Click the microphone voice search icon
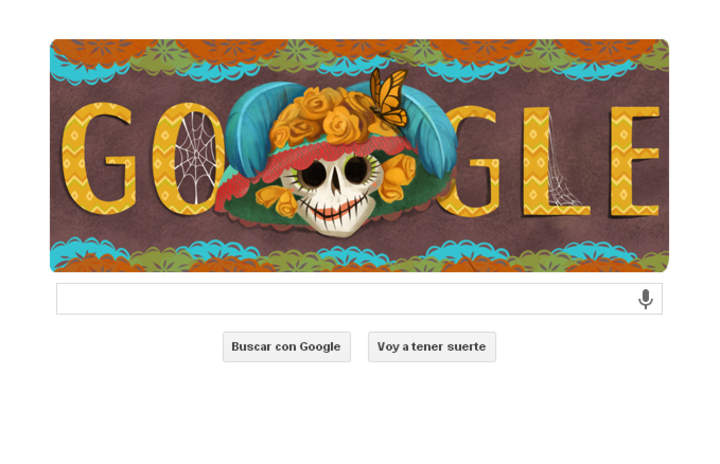 coord(645,299)
